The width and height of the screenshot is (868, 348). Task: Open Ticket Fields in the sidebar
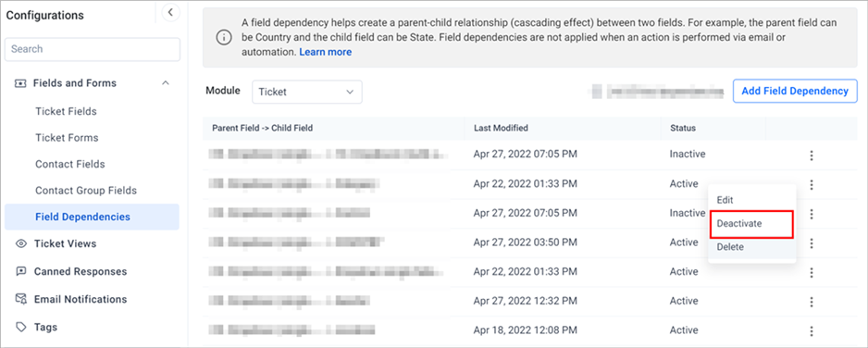66,111
